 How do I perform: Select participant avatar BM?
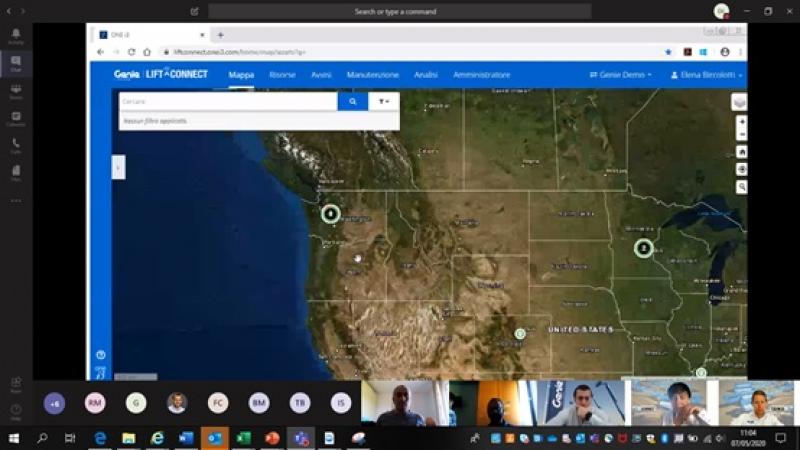(259, 403)
